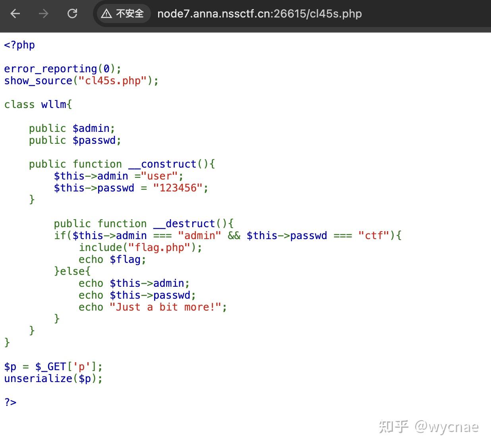This screenshot has height=448, width=491.
Task: Click the echo $flag; line
Action: coord(112,259)
